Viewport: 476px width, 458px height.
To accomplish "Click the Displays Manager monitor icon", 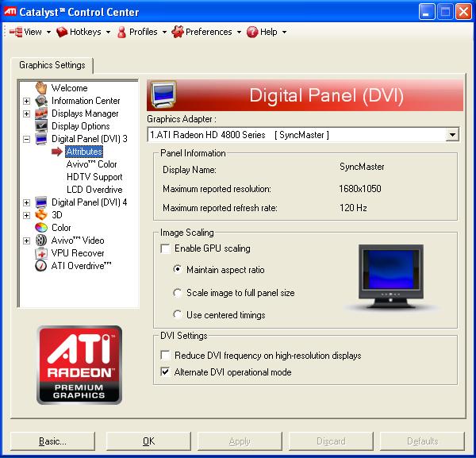I will (x=41, y=114).
